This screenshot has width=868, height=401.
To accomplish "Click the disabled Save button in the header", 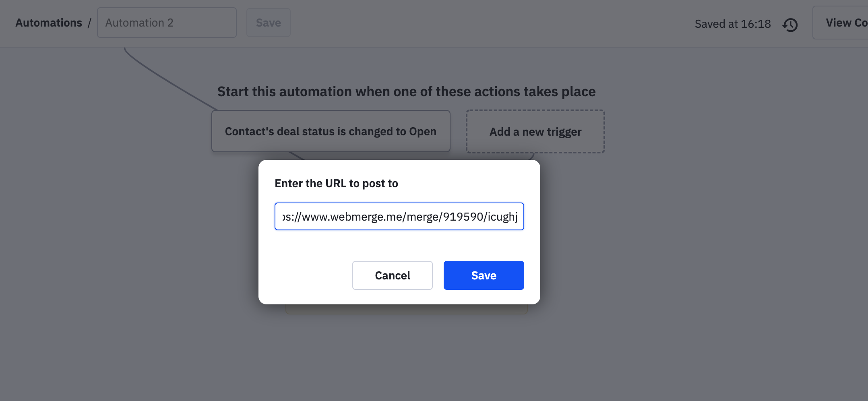I will 268,23.
